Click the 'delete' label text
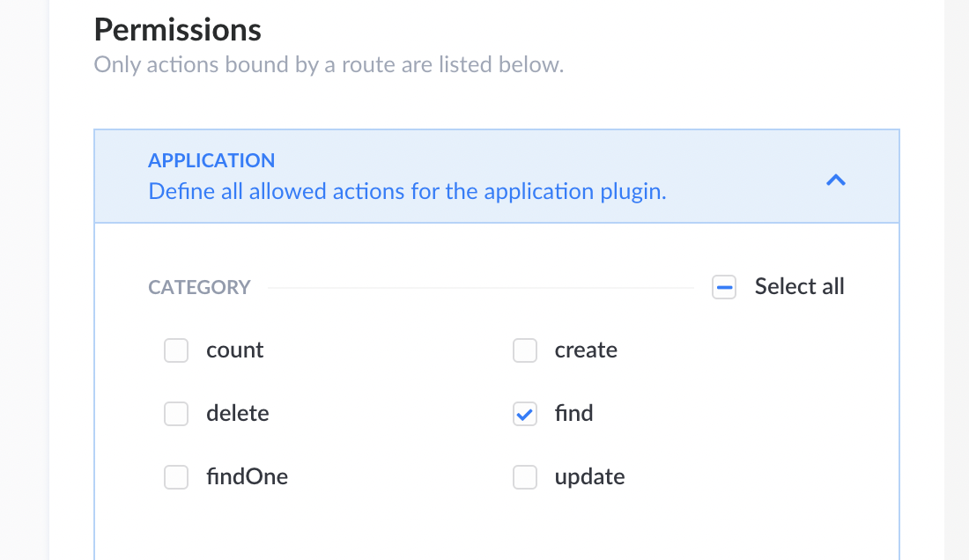Viewport: 969px width, 560px height. [x=237, y=414]
